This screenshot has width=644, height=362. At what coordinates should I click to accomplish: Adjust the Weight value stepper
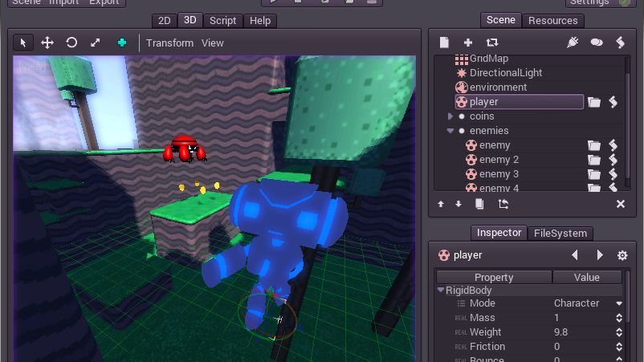pyautogui.click(x=619, y=332)
